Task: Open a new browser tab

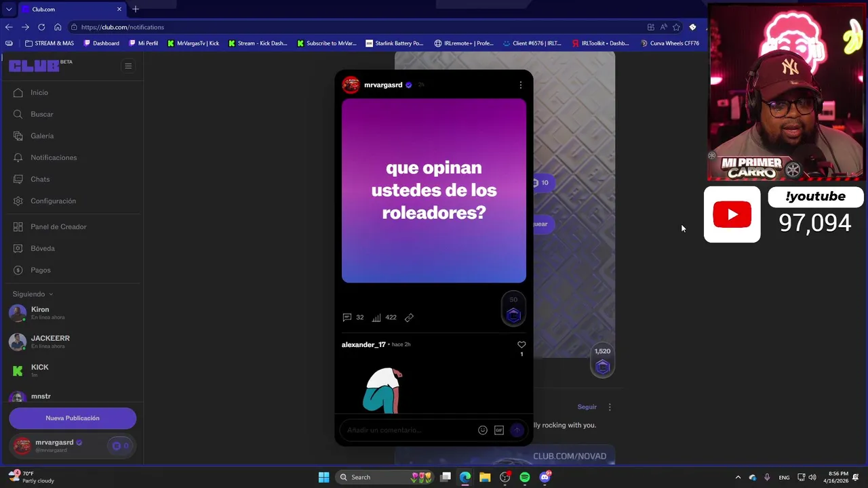Action: (136, 9)
